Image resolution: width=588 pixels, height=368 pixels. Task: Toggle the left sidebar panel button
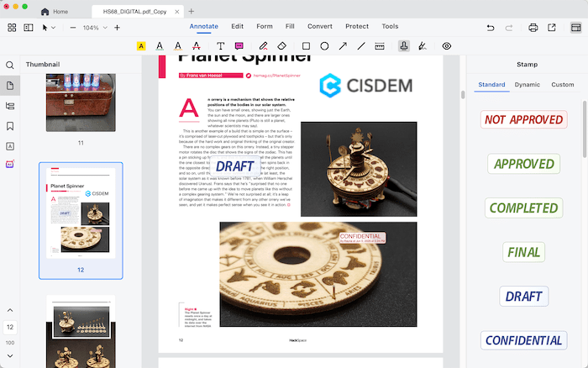pyautogui.click(x=29, y=28)
